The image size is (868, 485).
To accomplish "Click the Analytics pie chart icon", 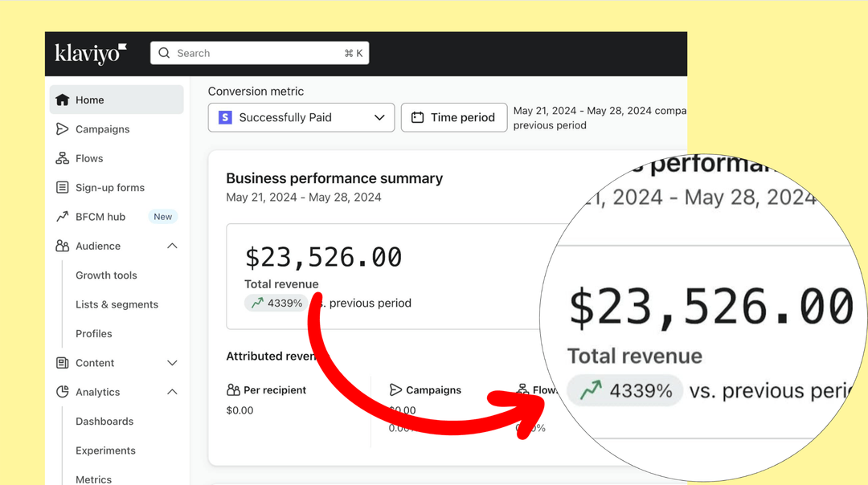I will pyautogui.click(x=62, y=392).
